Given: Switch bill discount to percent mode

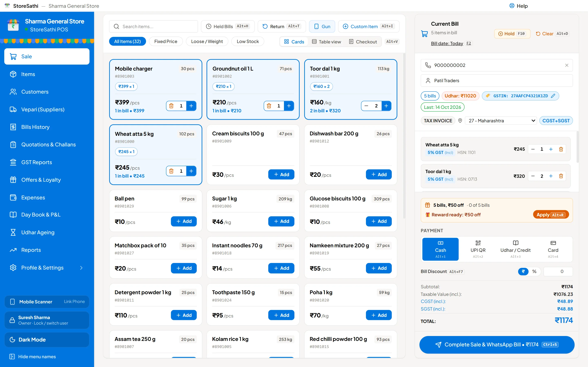Looking at the screenshot, I should 534,271.
